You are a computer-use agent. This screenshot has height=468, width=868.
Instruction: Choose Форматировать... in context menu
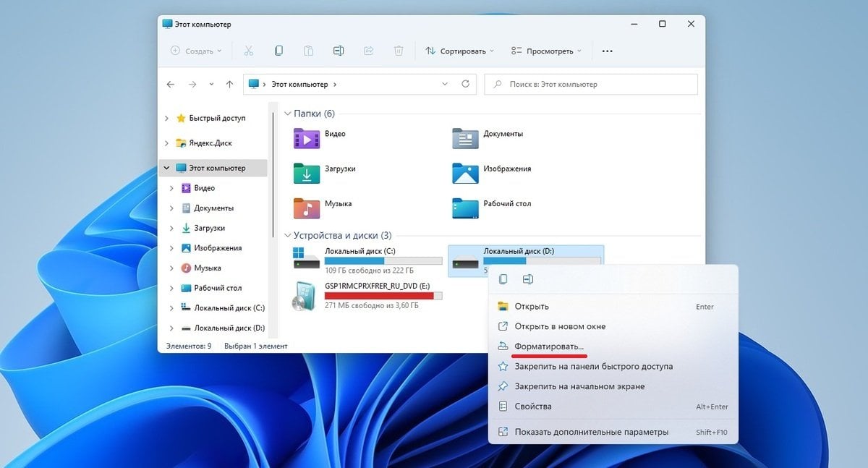[613, 346]
